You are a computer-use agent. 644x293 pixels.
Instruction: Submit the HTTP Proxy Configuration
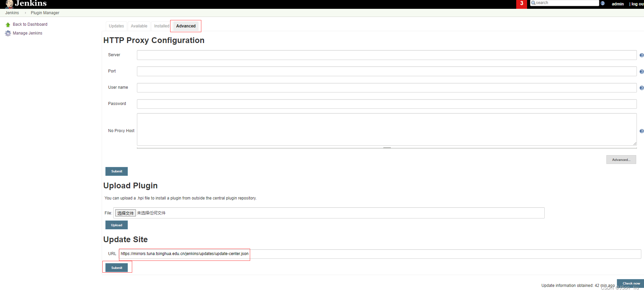click(117, 171)
